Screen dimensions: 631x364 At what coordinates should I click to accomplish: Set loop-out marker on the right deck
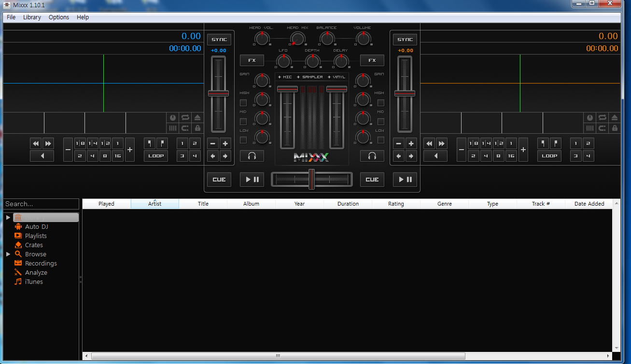pyautogui.click(x=556, y=143)
